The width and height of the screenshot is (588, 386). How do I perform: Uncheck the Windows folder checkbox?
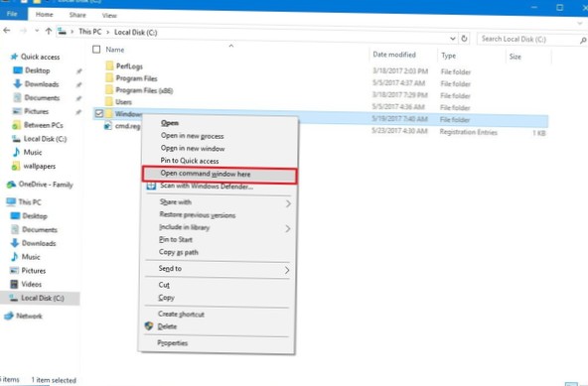pos(99,113)
